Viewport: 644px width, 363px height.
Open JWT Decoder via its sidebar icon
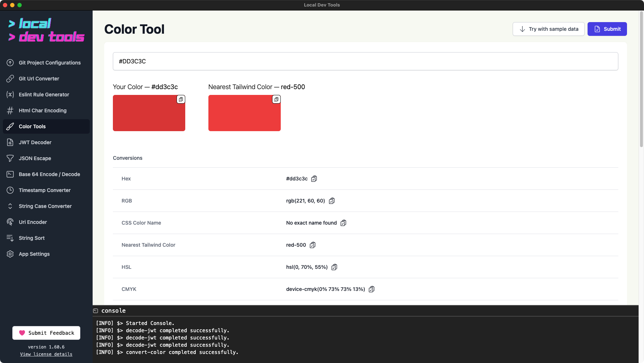pos(10,142)
